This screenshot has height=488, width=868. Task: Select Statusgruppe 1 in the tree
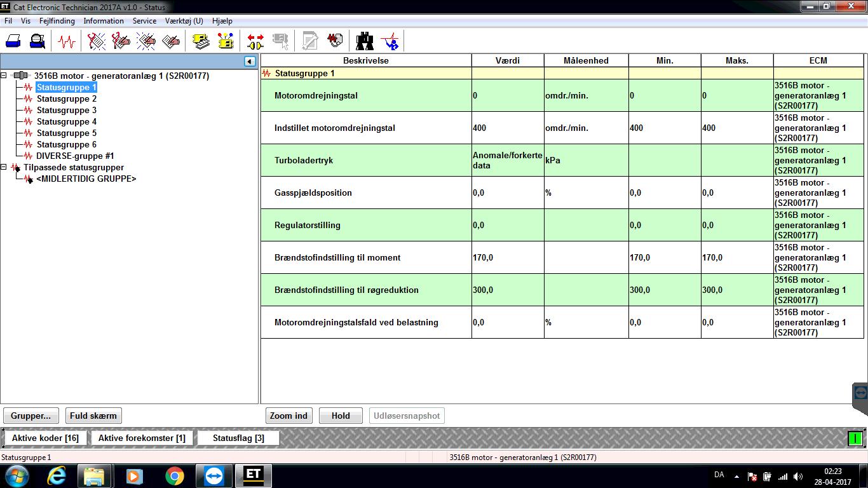pyautogui.click(x=67, y=87)
